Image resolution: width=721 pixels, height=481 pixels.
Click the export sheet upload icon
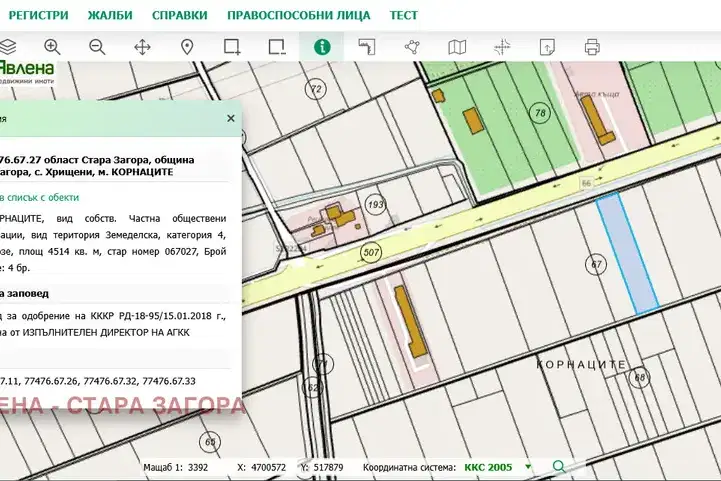pyautogui.click(x=547, y=47)
